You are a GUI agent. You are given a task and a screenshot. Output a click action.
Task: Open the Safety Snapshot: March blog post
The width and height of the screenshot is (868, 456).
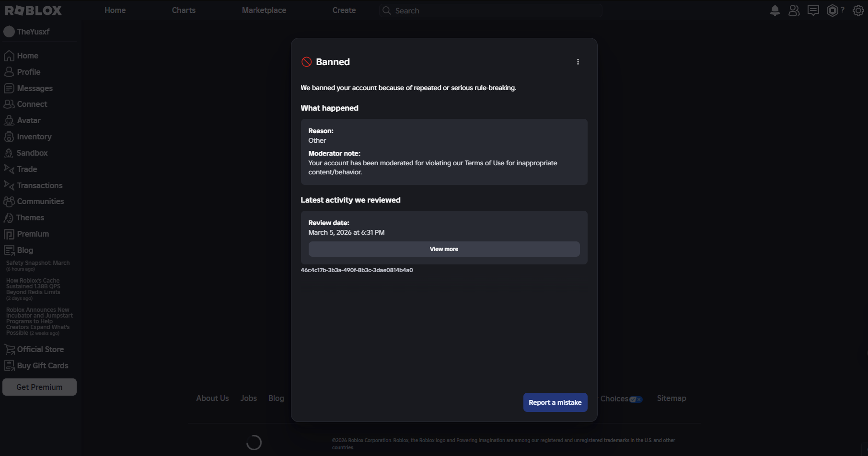(x=38, y=265)
